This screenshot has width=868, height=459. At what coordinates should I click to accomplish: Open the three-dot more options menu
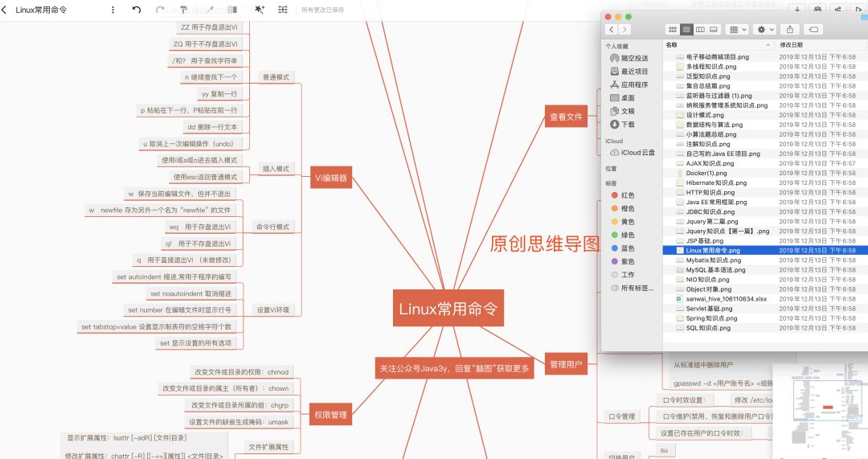click(x=113, y=10)
